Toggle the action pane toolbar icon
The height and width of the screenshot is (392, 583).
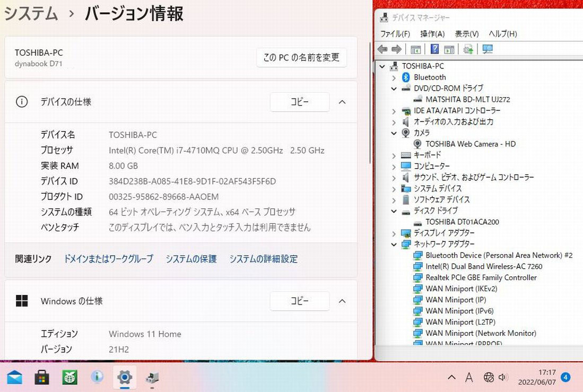point(449,49)
